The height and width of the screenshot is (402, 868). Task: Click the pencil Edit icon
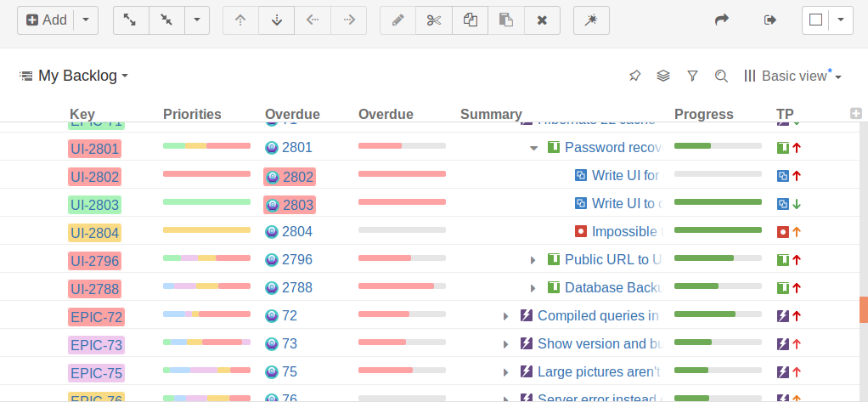[397, 20]
